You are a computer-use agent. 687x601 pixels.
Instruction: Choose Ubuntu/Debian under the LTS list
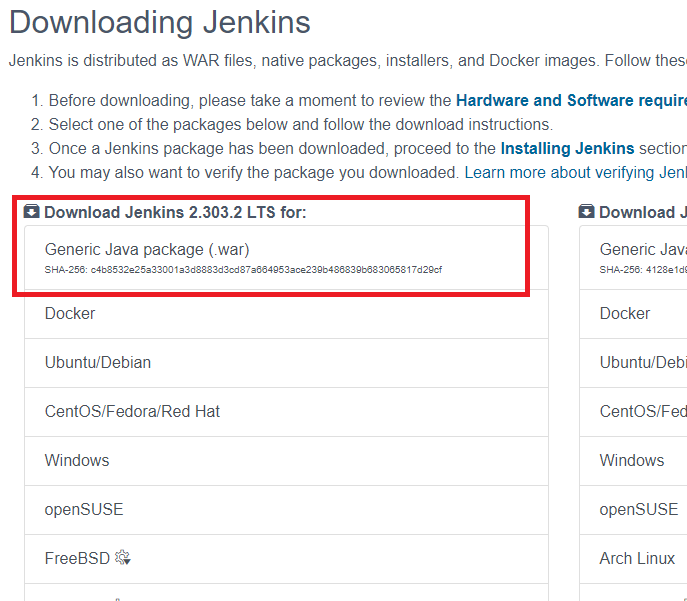(287, 363)
